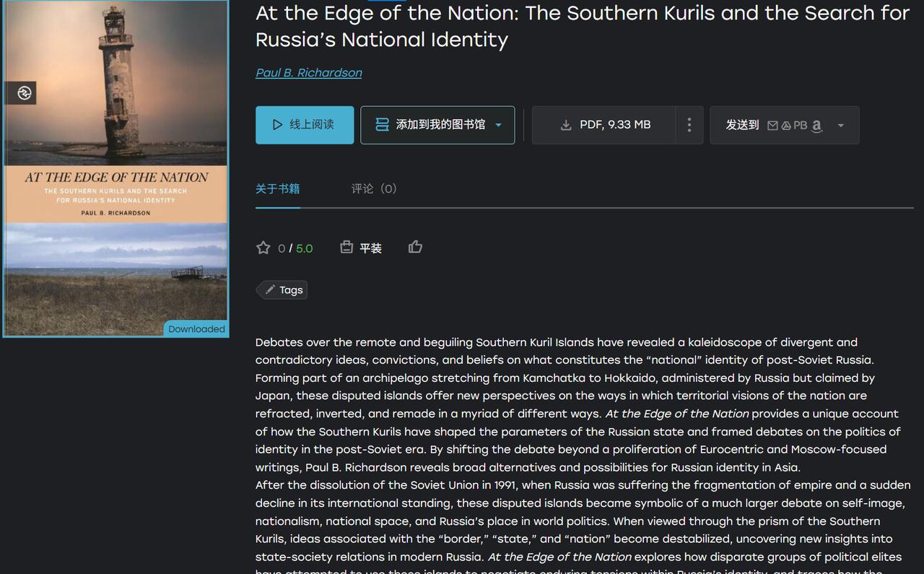Select the 关于书籍 tab
This screenshot has width=924, height=574.
point(277,189)
